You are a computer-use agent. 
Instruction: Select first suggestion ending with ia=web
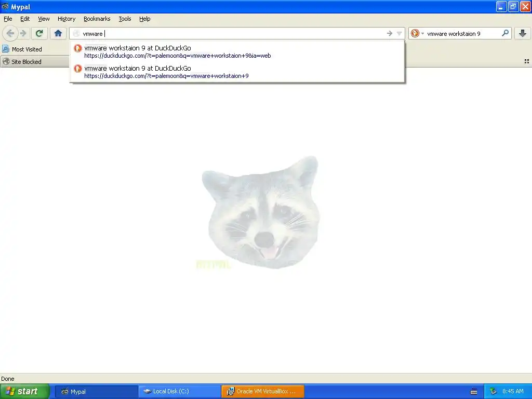pos(237,51)
